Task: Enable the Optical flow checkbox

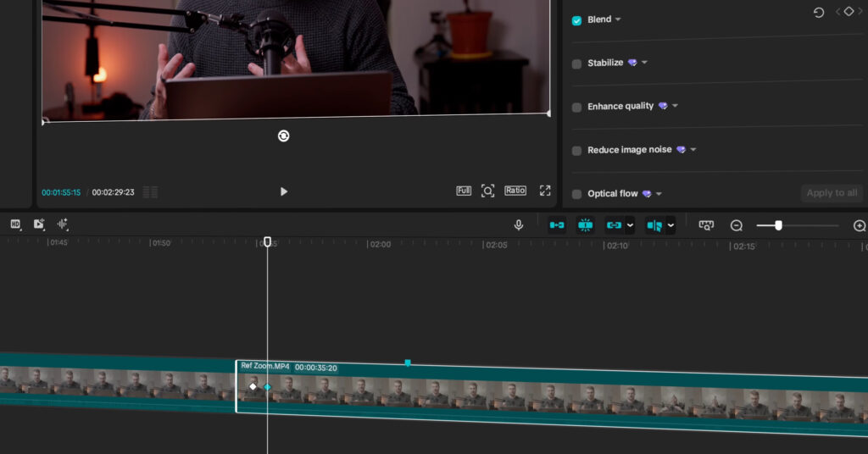Action: [576, 194]
